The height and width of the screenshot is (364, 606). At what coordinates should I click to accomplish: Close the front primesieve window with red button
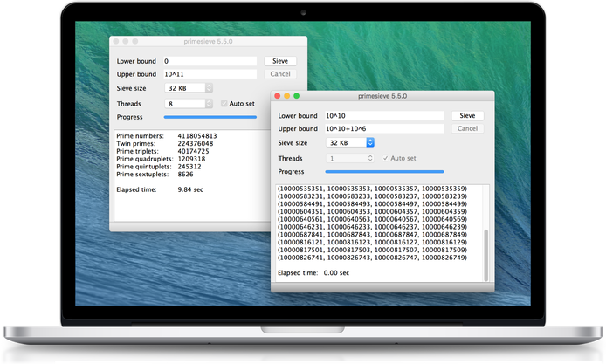pyautogui.click(x=277, y=96)
